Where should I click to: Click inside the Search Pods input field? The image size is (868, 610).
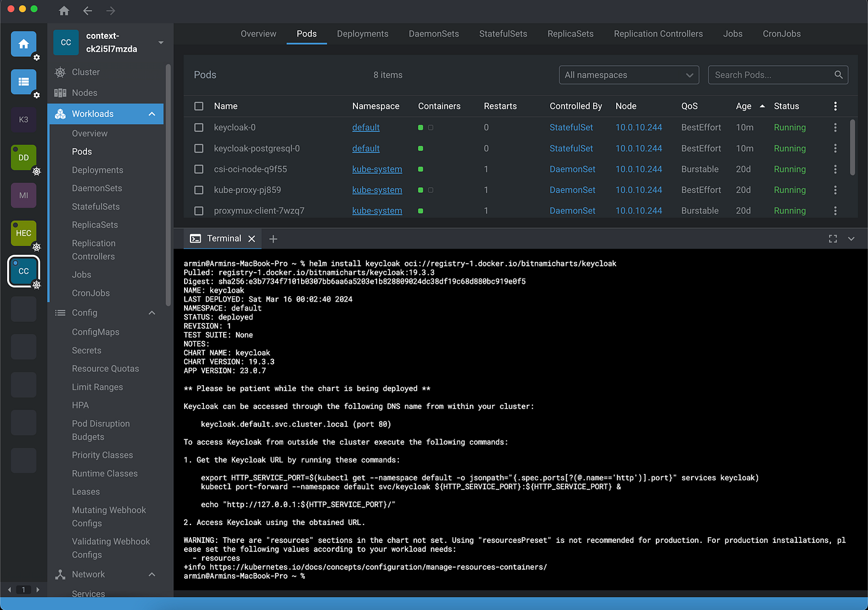click(767, 75)
